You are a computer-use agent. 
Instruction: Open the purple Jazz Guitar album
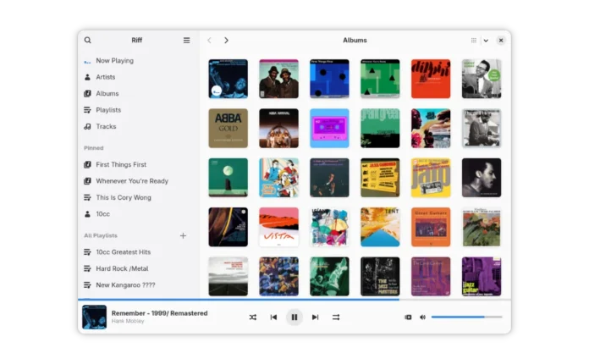coord(482,277)
